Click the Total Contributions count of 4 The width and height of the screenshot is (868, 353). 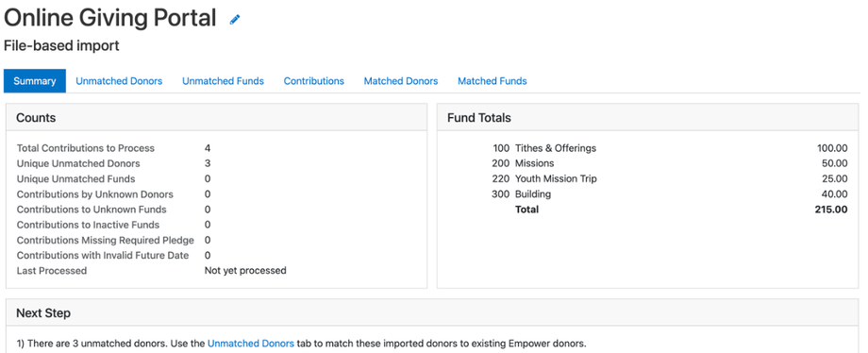(x=208, y=148)
